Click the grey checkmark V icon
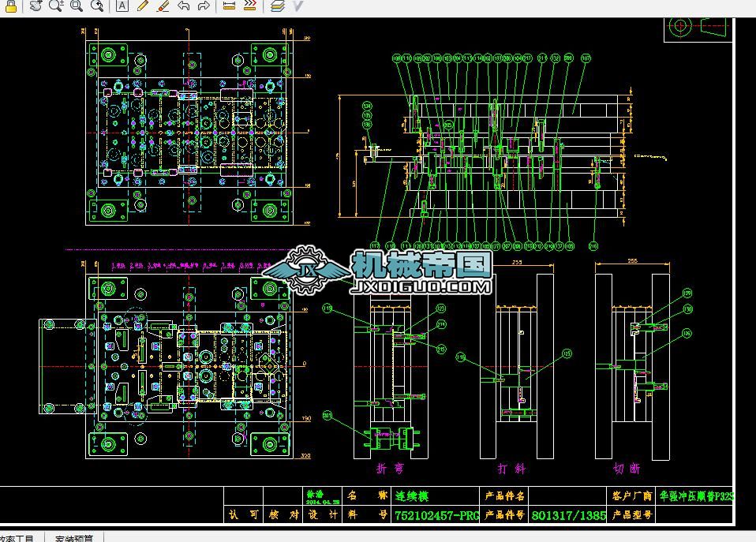Screen dimensions: 756x542 pyautogui.click(x=298, y=6)
